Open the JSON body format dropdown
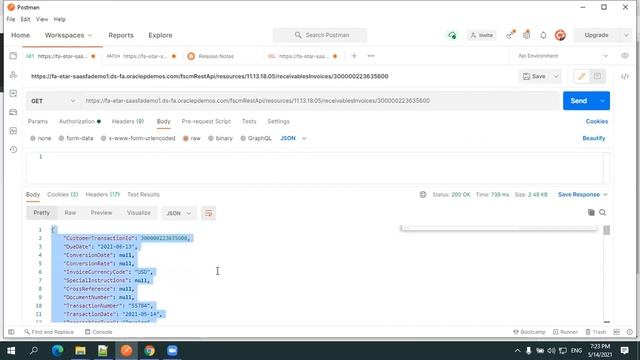 293,138
